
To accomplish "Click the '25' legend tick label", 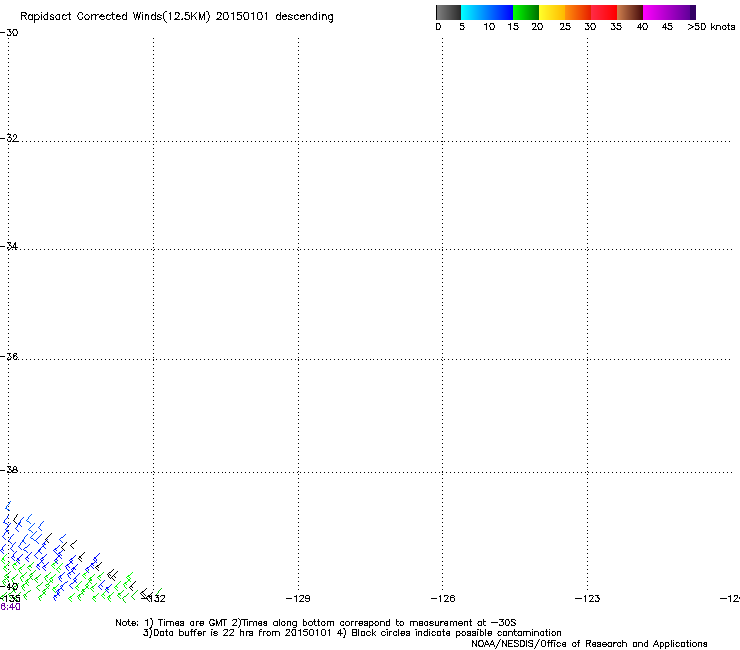I will [565, 27].
